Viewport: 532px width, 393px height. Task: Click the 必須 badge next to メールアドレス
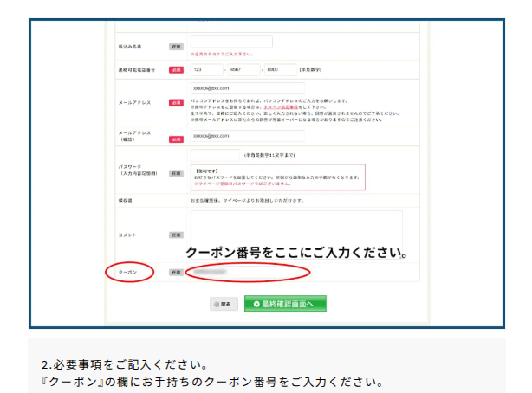(x=176, y=102)
